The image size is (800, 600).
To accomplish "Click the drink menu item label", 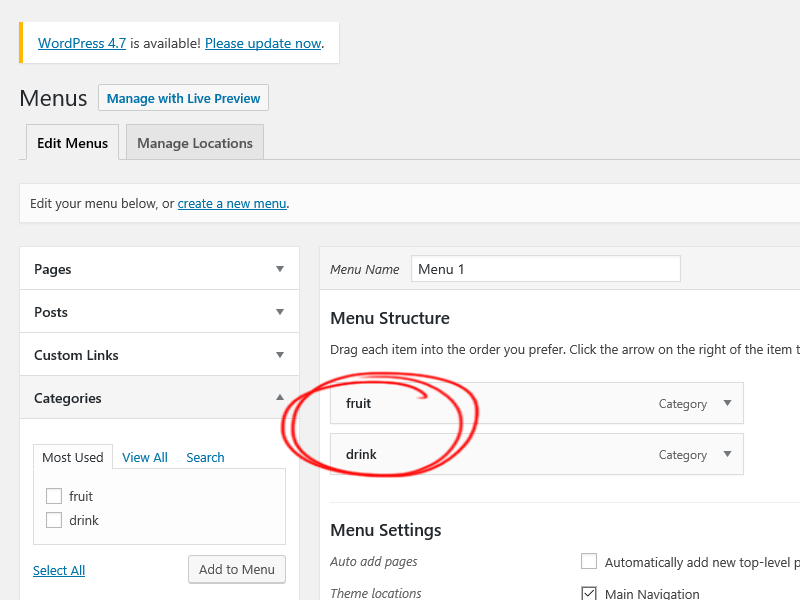I will [x=361, y=455].
